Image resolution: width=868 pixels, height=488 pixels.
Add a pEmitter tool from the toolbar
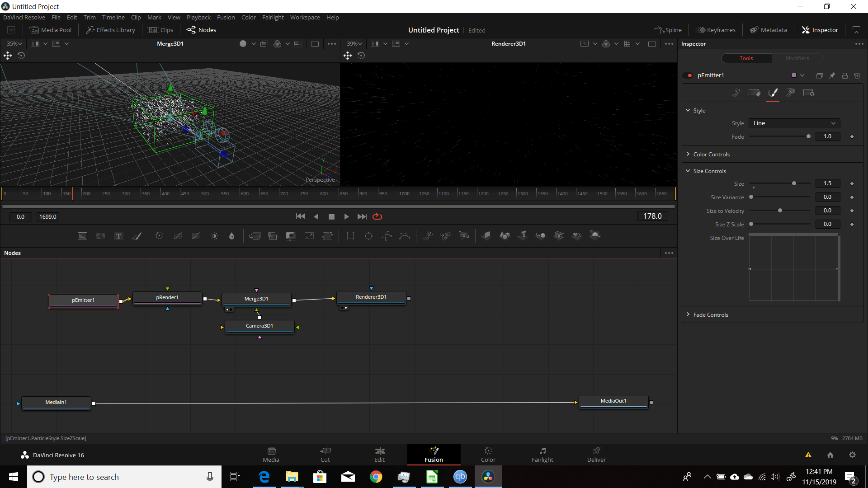(427, 235)
